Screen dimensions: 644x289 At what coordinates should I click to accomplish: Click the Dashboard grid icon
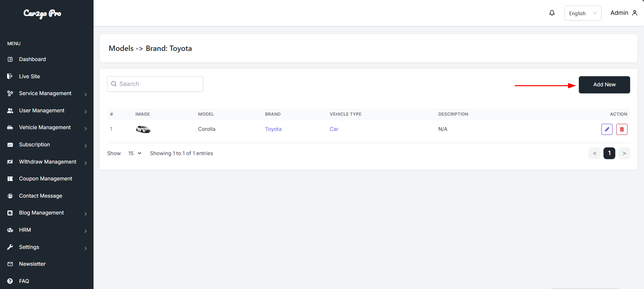[x=10, y=59]
